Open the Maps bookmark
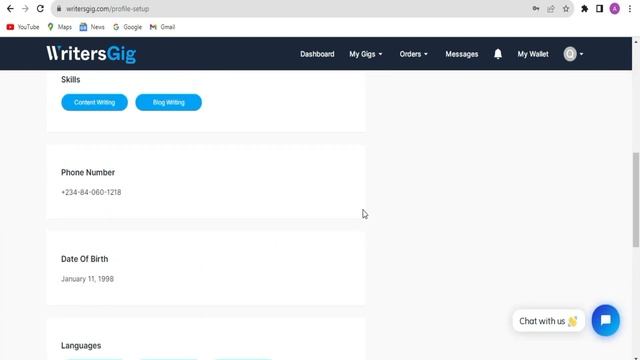 (60, 27)
